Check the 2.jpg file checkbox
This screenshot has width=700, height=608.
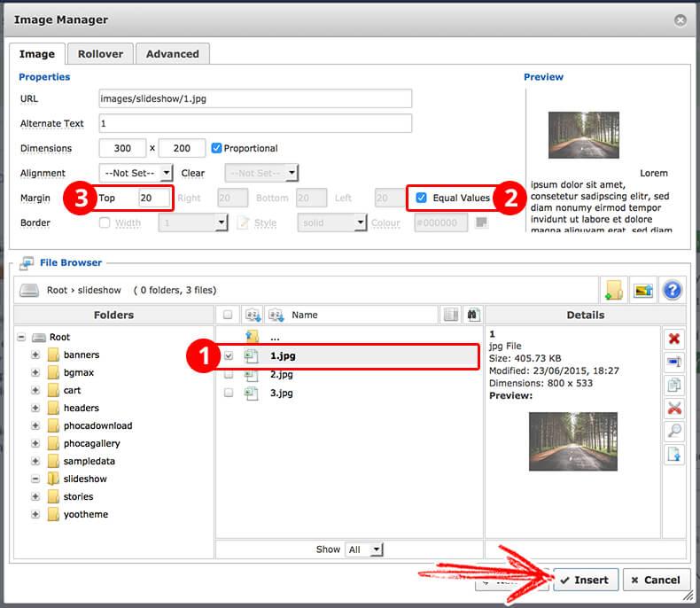click(229, 375)
